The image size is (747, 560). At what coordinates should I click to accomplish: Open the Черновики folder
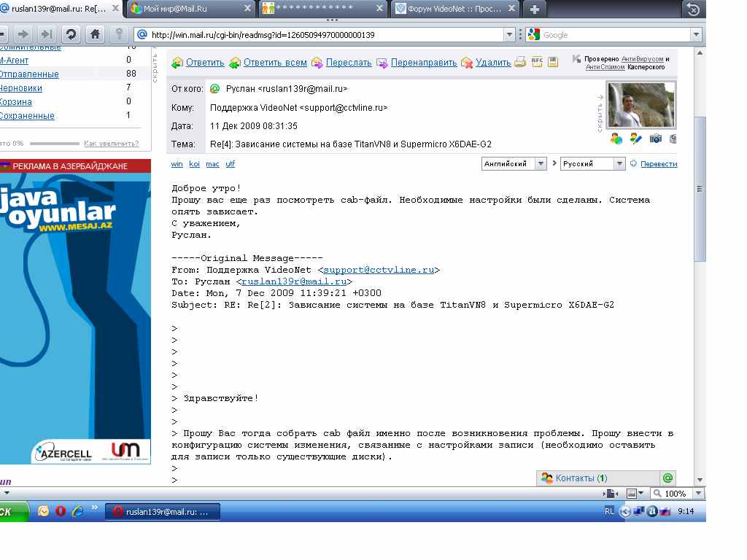point(20,88)
